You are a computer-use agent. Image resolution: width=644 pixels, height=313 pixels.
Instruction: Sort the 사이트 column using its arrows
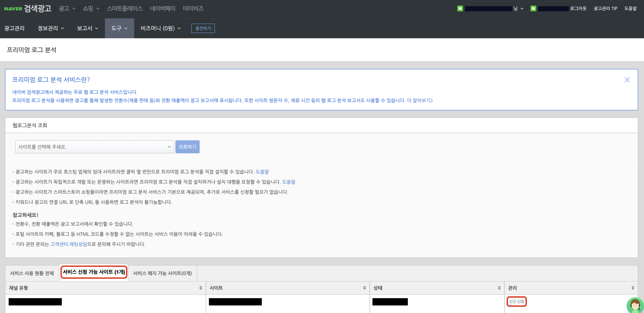[365, 288]
